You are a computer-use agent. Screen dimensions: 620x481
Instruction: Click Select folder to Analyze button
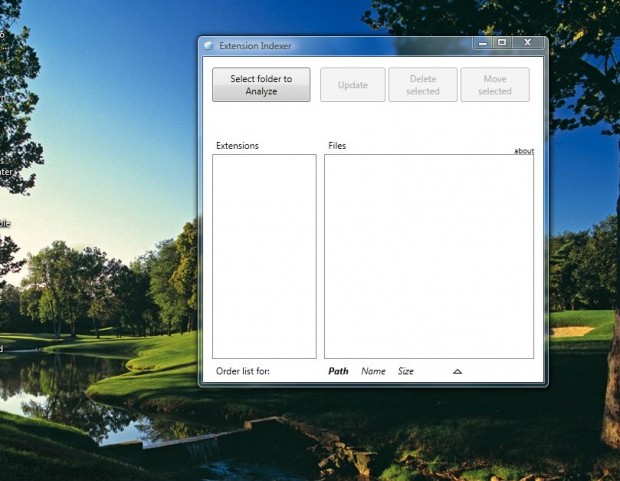click(261, 85)
